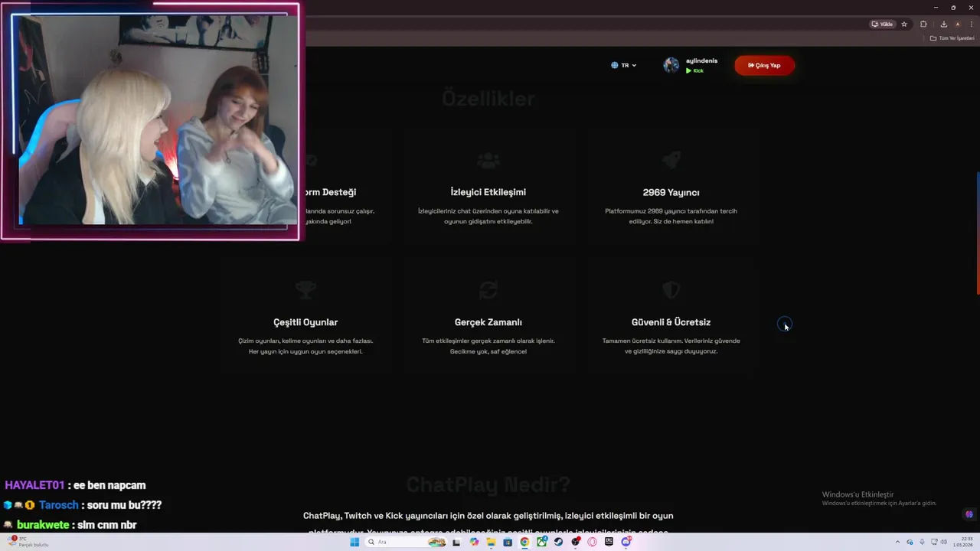This screenshot has width=980, height=551.
Task: Click the Güvenli & Ücretsiz card title
Action: pyautogui.click(x=671, y=322)
